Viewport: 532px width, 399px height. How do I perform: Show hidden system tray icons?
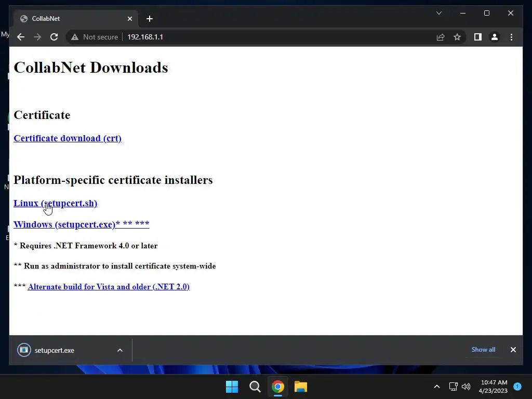pyautogui.click(x=437, y=387)
